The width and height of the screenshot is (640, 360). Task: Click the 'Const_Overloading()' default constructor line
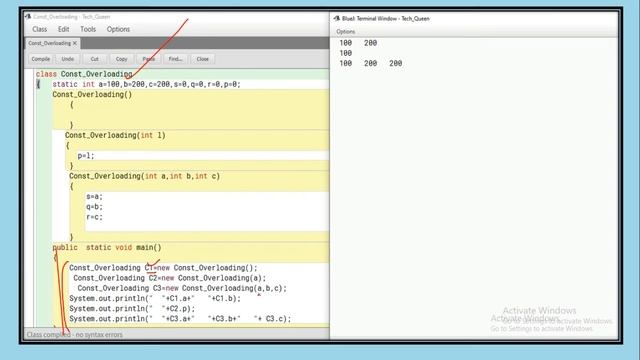92,94
